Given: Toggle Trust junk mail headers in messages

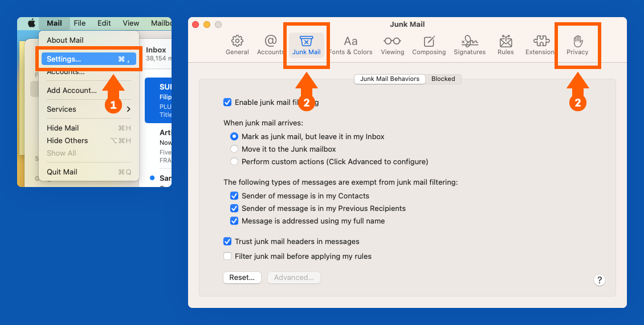Looking at the screenshot, I should point(227,242).
